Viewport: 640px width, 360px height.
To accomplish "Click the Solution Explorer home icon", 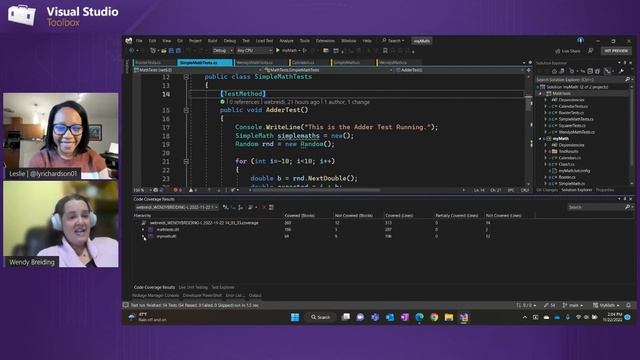I will pos(554,71).
